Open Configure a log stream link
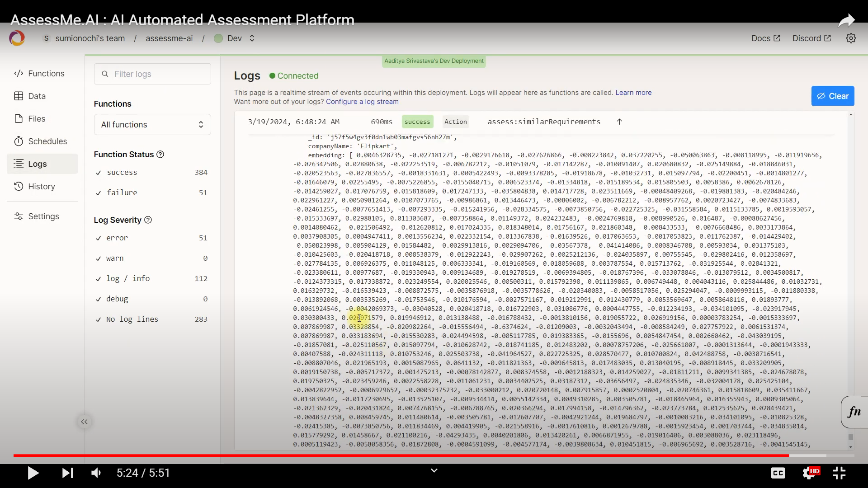The image size is (868, 488). point(362,102)
